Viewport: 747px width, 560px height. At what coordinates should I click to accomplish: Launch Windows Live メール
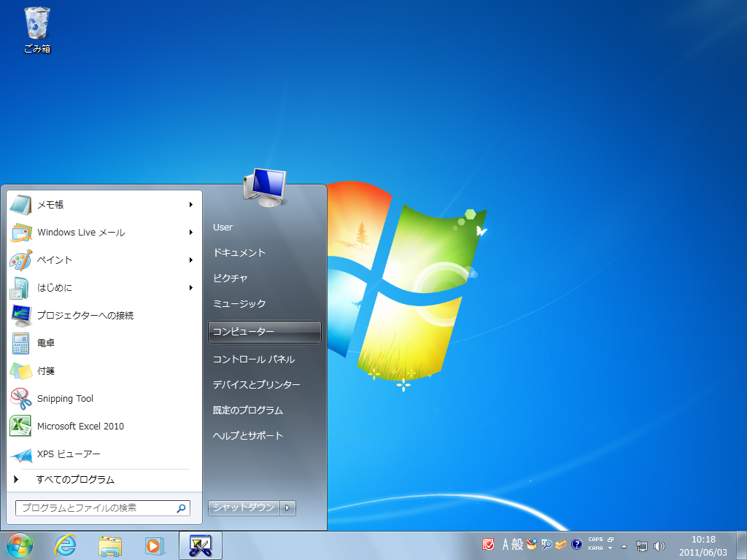[x=105, y=233]
